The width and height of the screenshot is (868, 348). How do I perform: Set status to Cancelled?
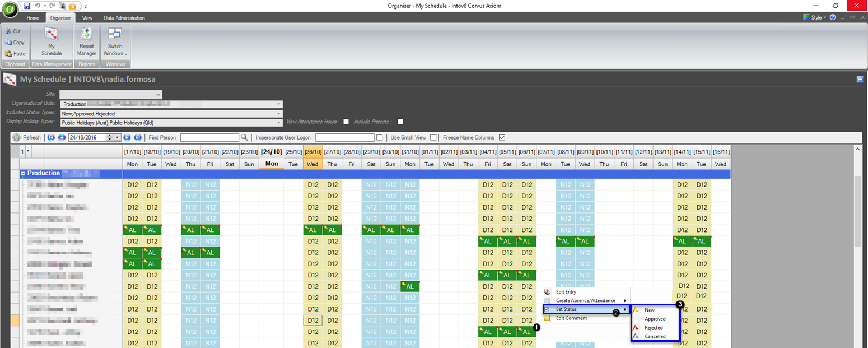[x=656, y=336]
